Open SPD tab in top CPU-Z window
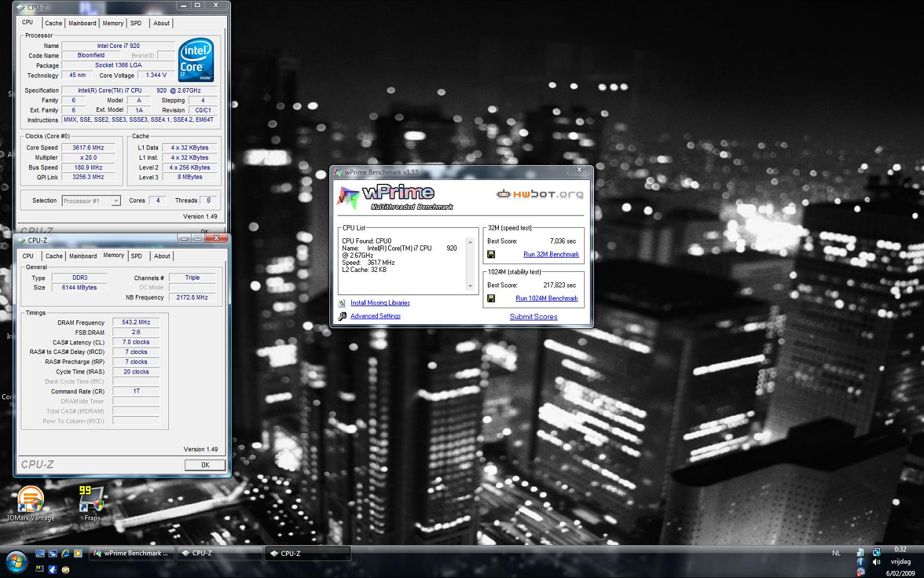 (136, 23)
